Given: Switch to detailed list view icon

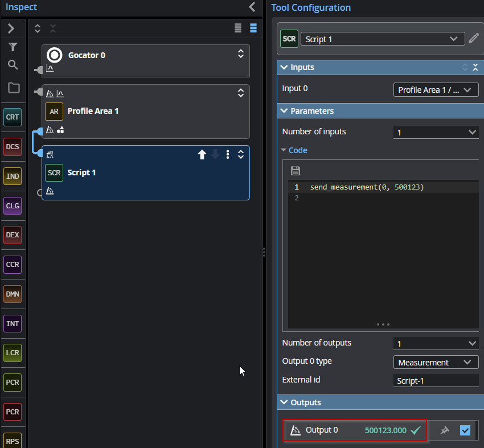Looking at the screenshot, I should pos(253,28).
